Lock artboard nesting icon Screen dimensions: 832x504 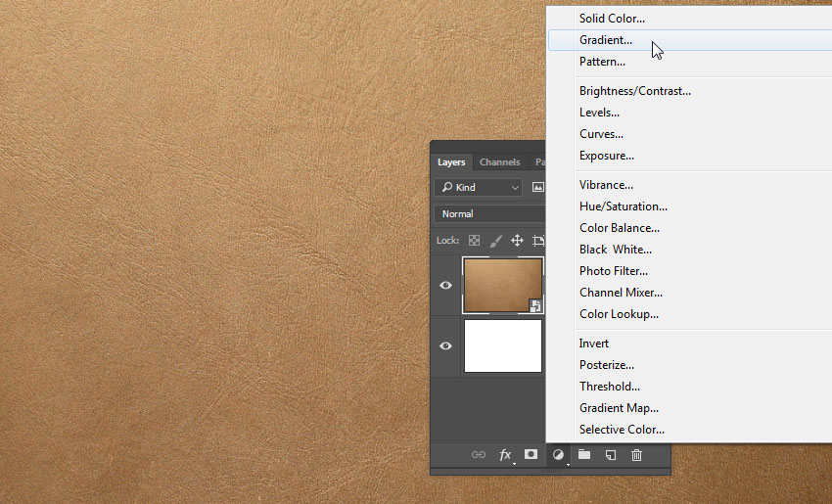[538, 241]
